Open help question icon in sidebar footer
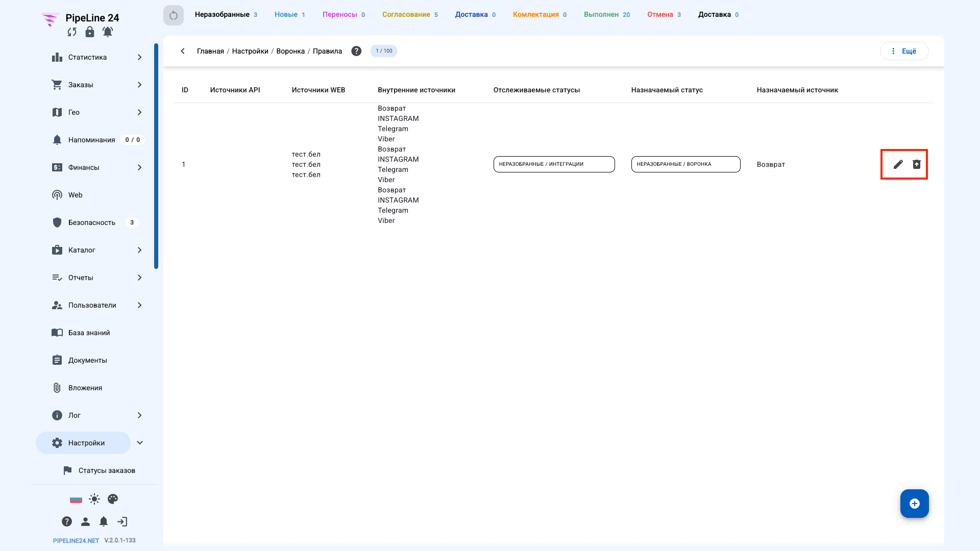 [67, 521]
